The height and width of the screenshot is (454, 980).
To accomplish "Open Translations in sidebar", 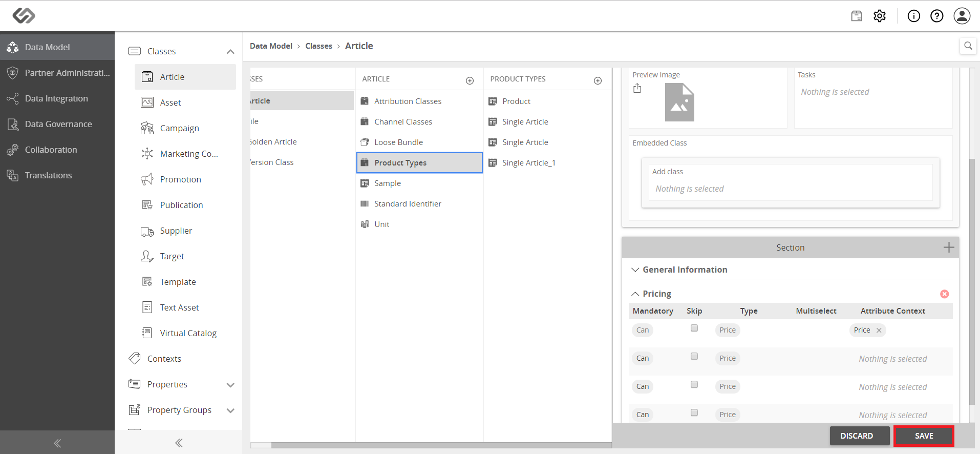I will click(57, 175).
